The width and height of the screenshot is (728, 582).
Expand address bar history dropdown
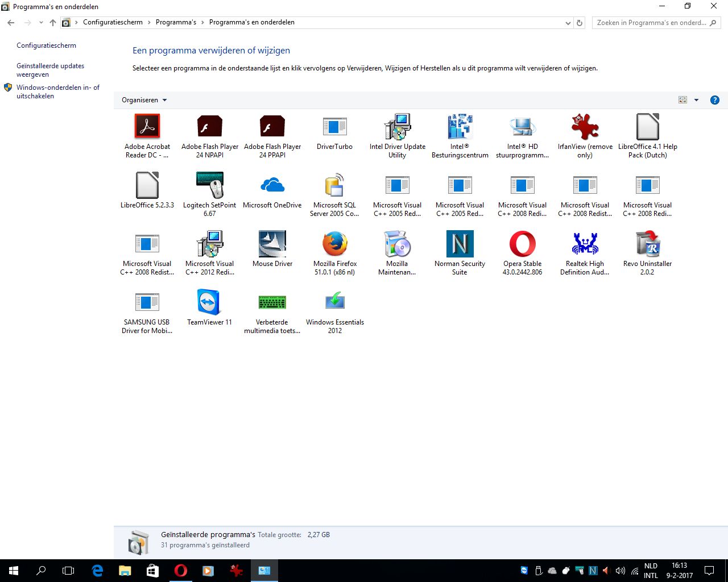pos(568,23)
